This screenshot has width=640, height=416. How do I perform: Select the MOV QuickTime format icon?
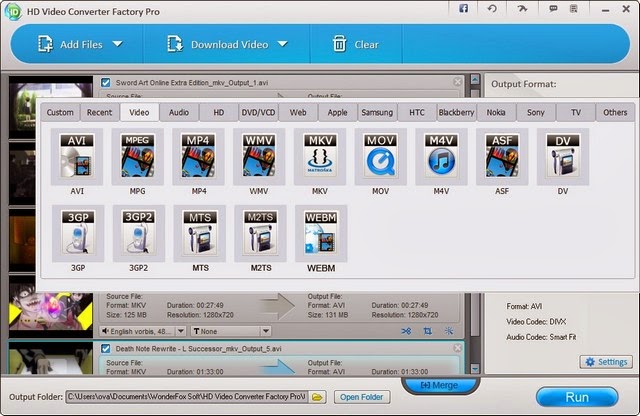(380, 157)
